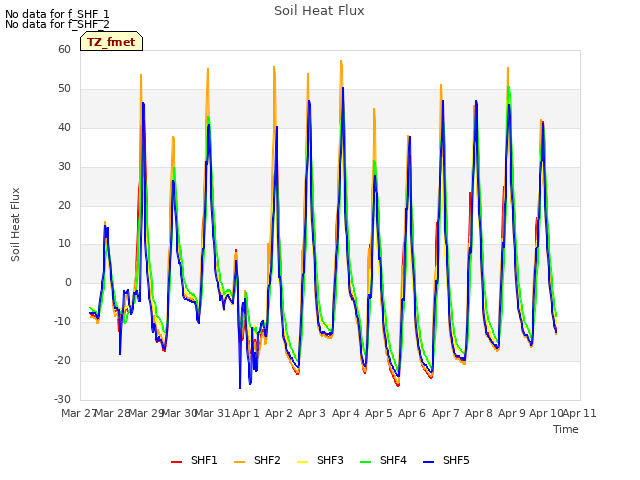
Task: Click the Apr 5 x-axis date label
Action: (379, 413)
